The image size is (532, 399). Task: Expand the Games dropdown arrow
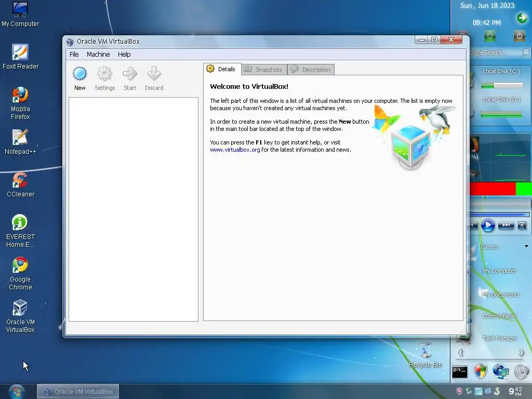click(526, 246)
